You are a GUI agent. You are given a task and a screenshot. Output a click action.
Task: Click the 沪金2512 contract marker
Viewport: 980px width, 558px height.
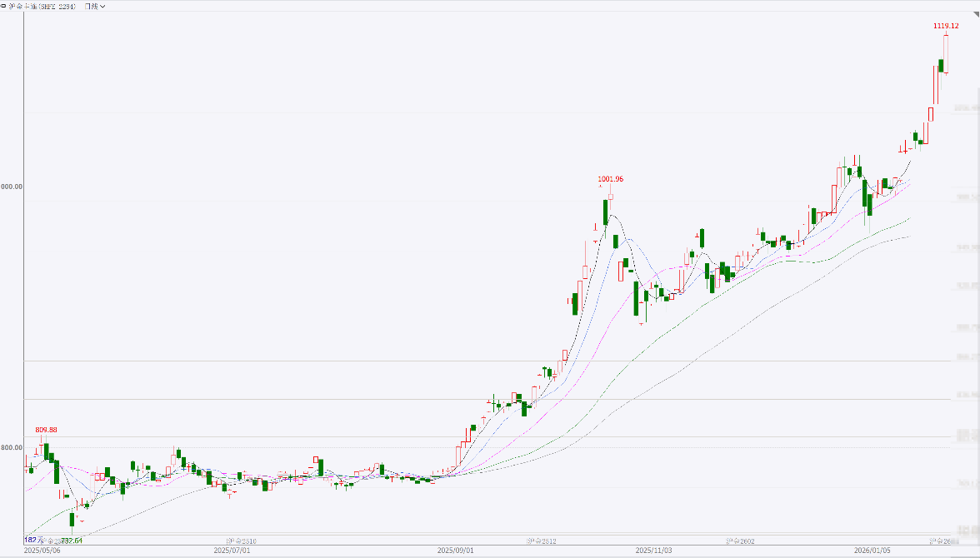tap(542, 541)
